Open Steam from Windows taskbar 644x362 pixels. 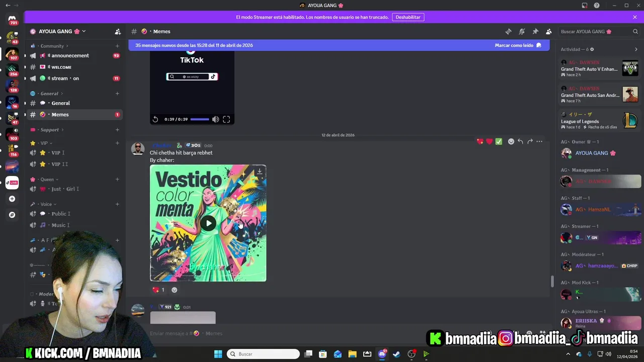pyautogui.click(x=396, y=354)
